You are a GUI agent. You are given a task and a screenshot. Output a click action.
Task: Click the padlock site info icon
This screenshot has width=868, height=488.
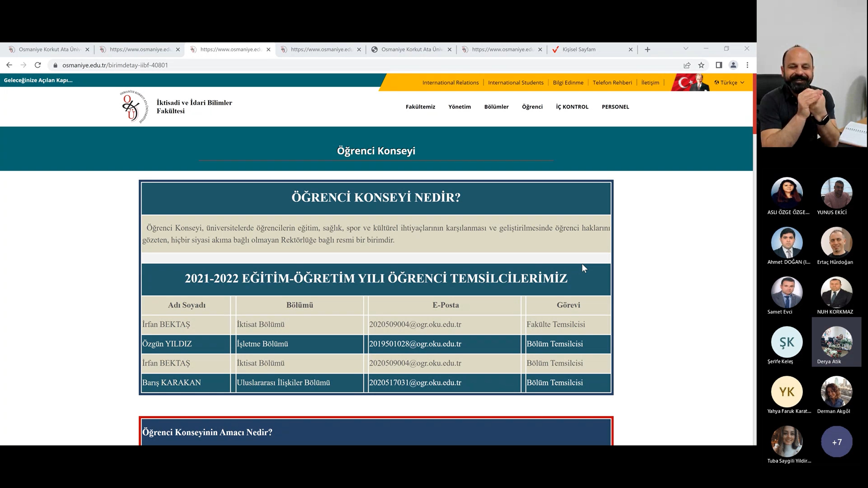click(55, 65)
